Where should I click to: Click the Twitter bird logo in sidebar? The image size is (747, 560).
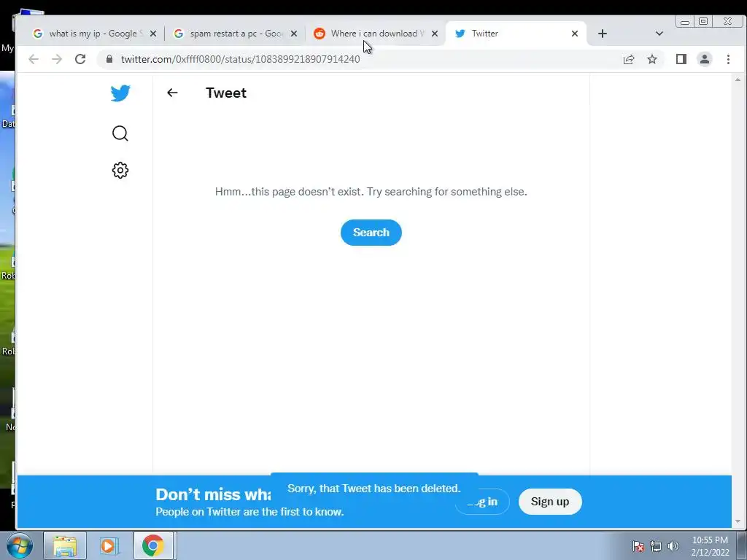point(120,93)
